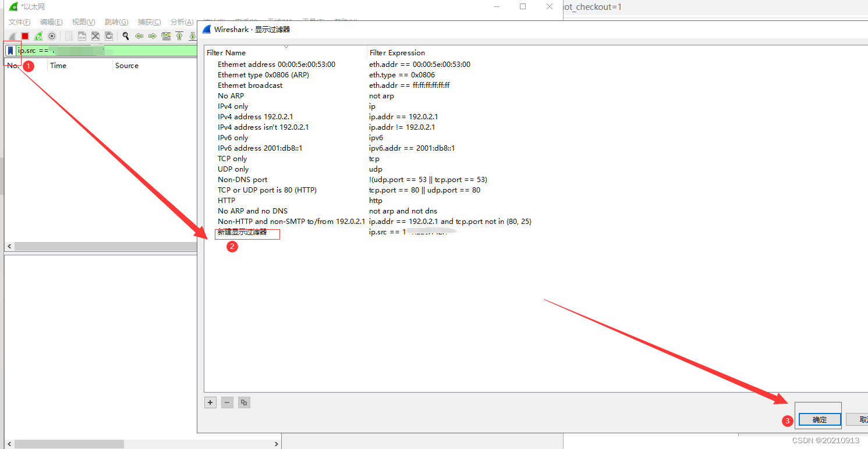Add a new filter with plus button
The width and height of the screenshot is (868, 449).
210,402
